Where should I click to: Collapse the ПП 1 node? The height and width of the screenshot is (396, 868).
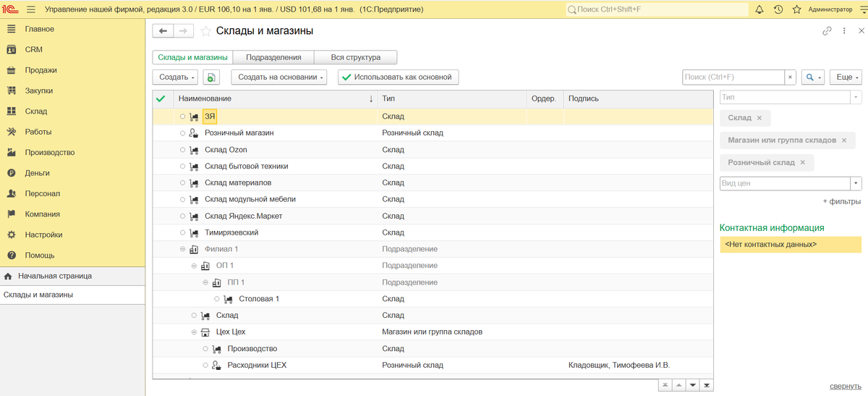tap(205, 282)
